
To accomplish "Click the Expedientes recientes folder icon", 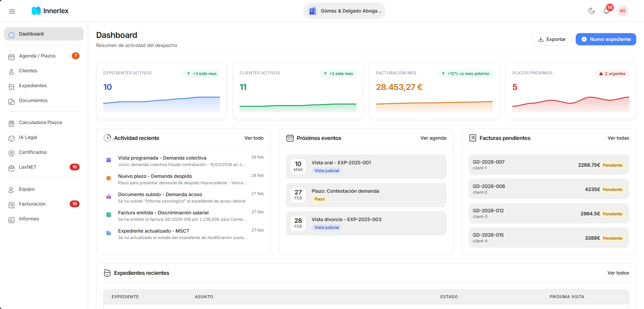I will coord(107,273).
